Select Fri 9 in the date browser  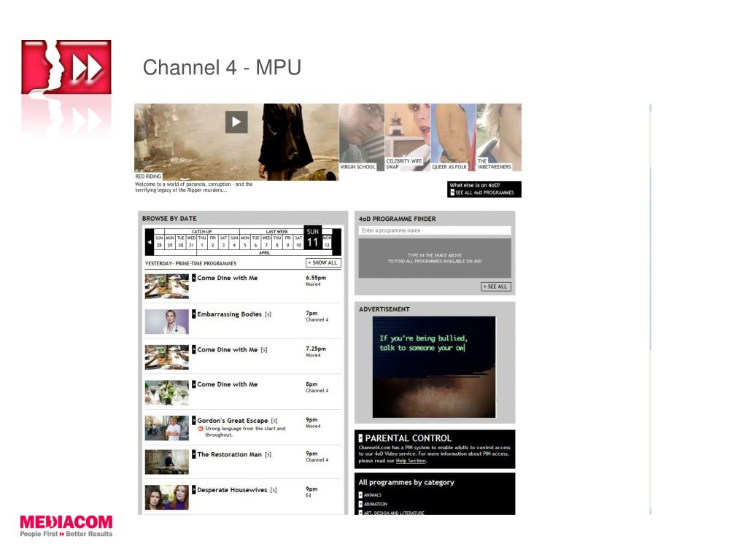287,241
